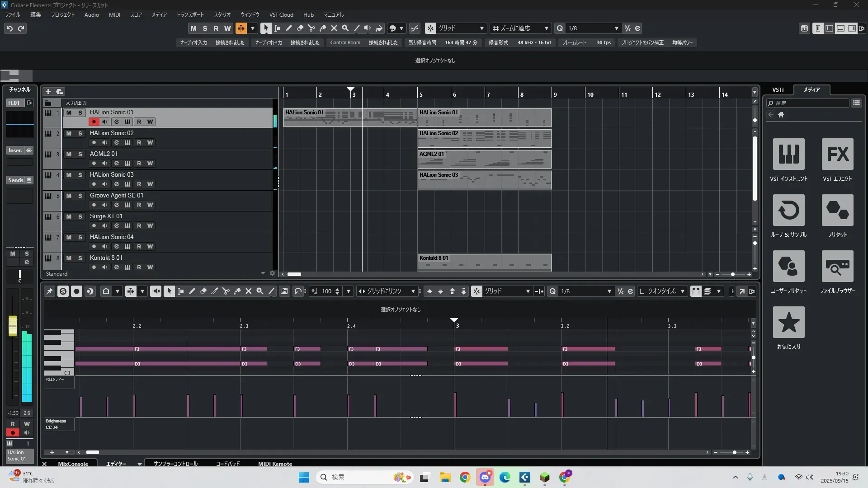
Task: Toggle record enable on HALion Sonic 01
Action: (94, 122)
